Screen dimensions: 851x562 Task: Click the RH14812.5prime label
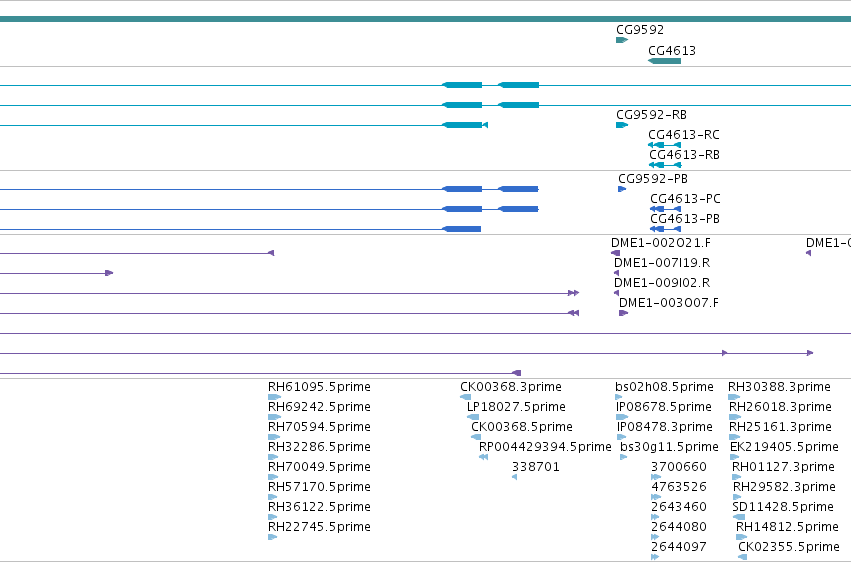(788, 527)
